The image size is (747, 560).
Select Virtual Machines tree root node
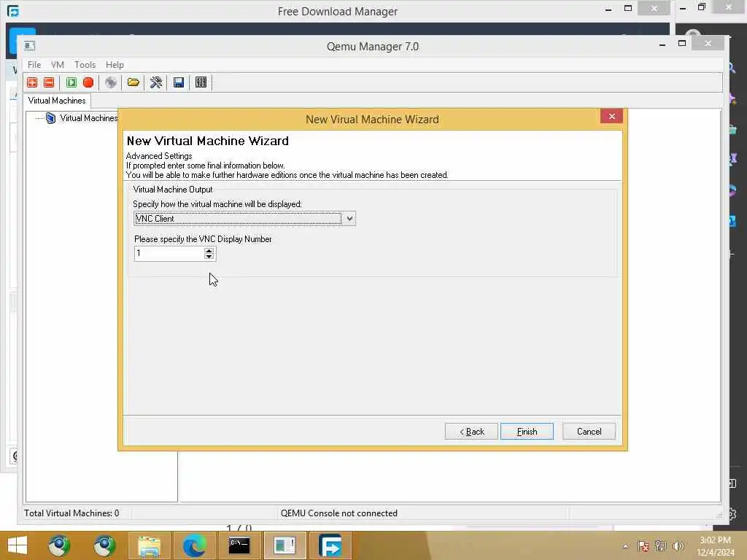point(88,118)
